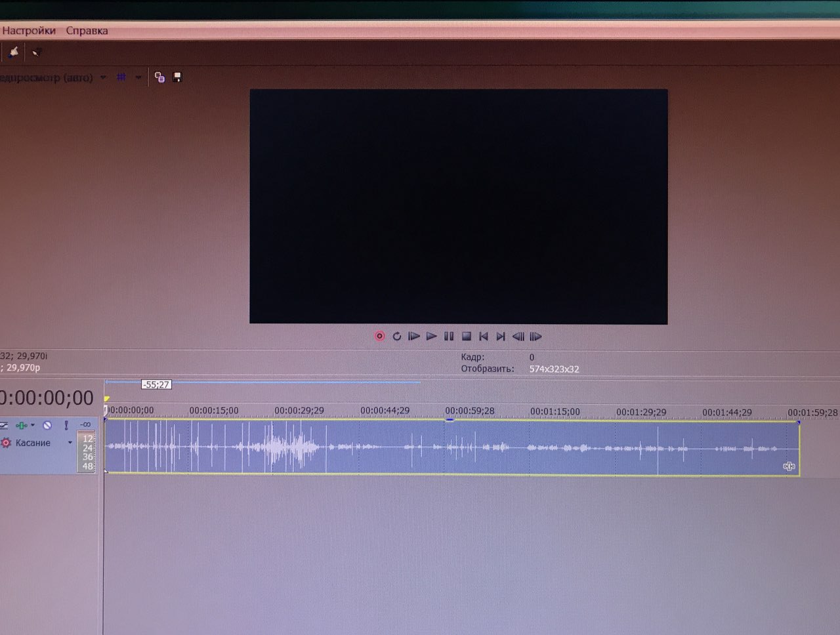Click the playhead cursor handle at timeline start

(105, 410)
